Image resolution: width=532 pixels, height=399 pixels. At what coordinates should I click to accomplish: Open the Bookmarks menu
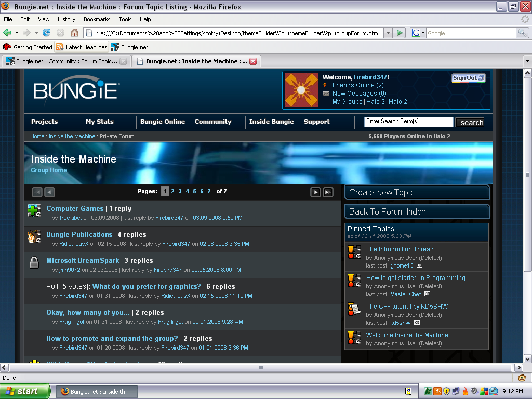[97, 19]
